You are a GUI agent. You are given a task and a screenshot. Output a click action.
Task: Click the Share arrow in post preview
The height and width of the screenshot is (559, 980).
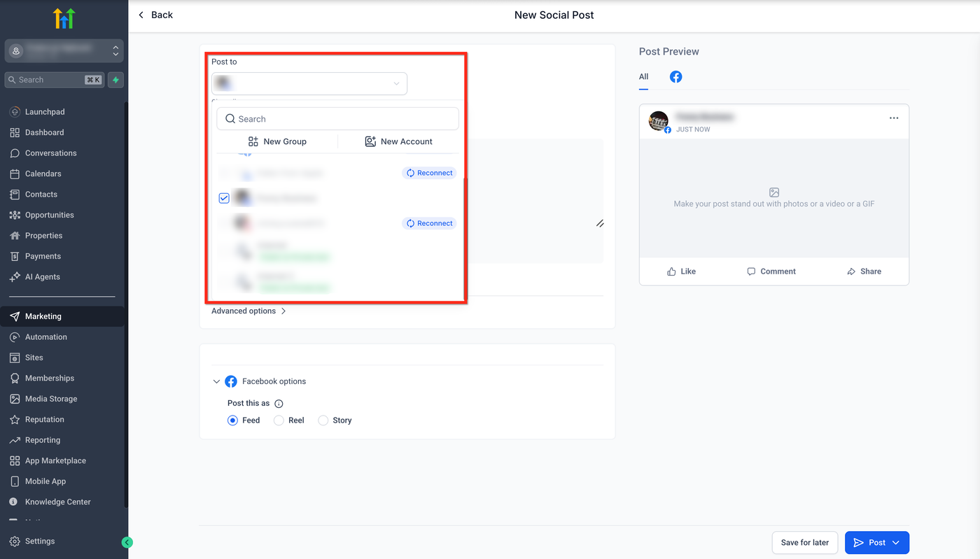tap(851, 271)
